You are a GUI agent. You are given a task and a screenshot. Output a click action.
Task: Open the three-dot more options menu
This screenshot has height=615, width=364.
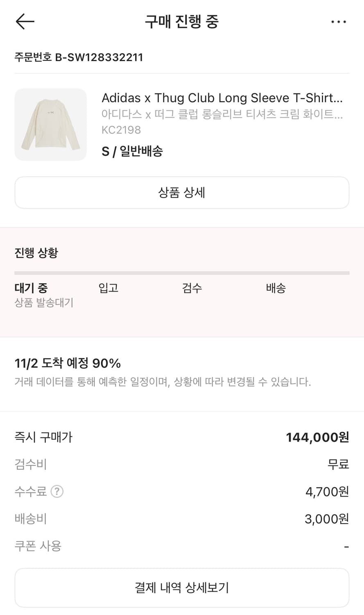(x=339, y=22)
